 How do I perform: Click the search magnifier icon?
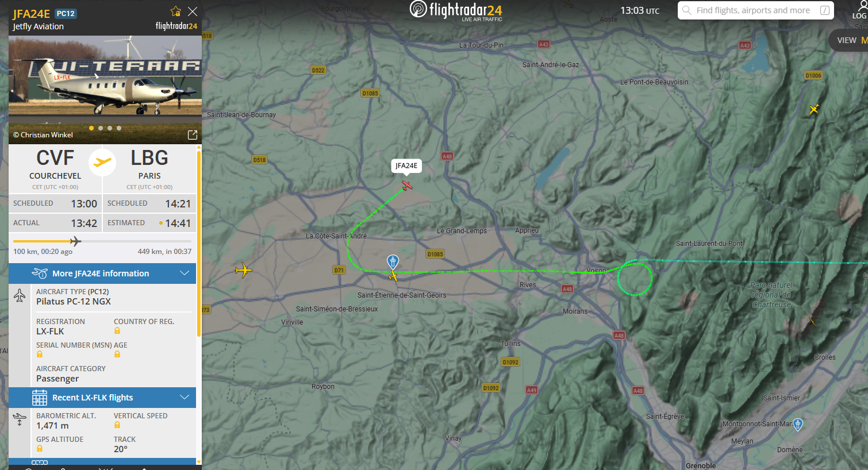point(686,10)
